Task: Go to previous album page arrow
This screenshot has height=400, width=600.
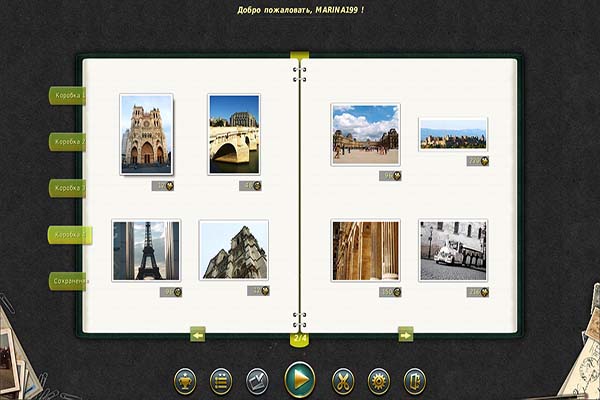Action: click(x=197, y=335)
